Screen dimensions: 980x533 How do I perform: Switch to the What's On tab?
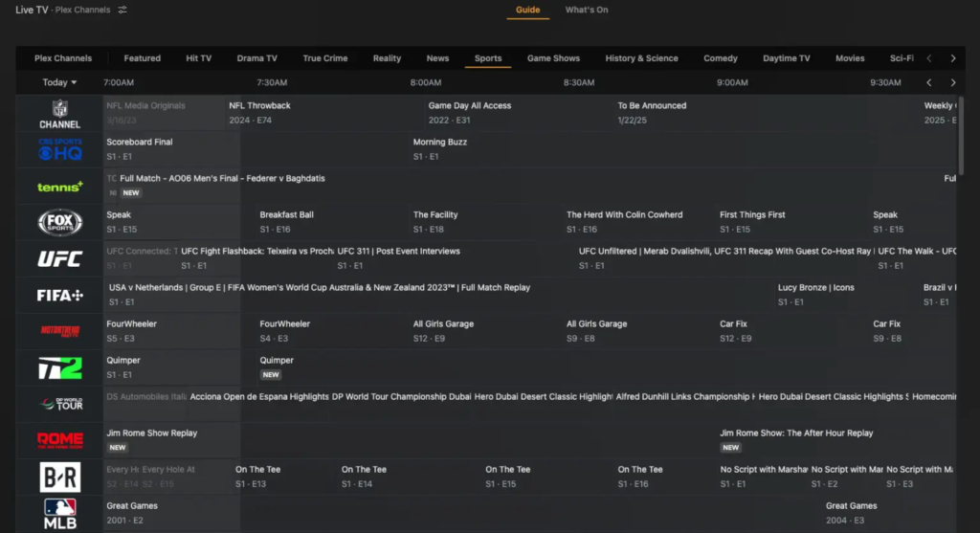[x=587, y=10]
